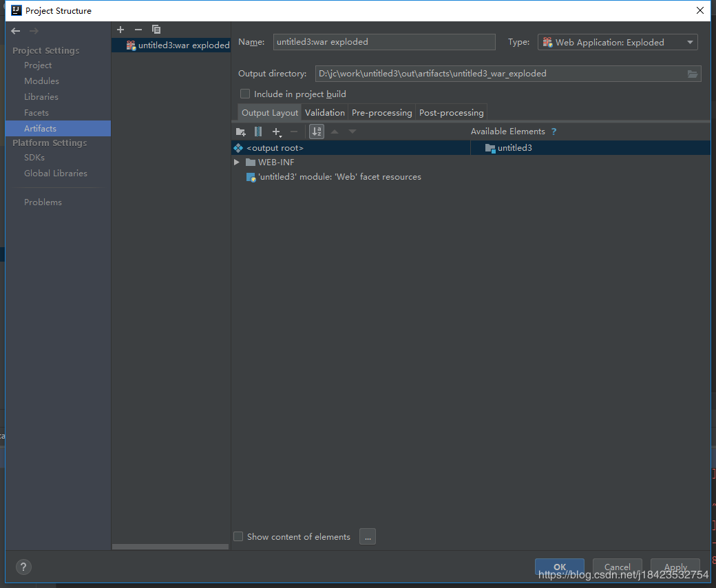Check Show content of elements

[x=238, y=536]
